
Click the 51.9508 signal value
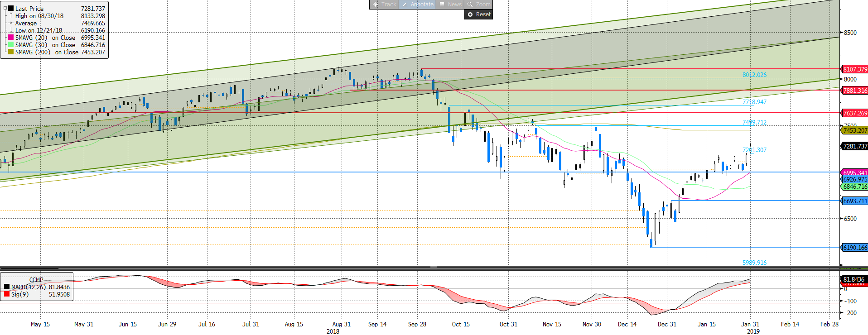click(59, 294)
